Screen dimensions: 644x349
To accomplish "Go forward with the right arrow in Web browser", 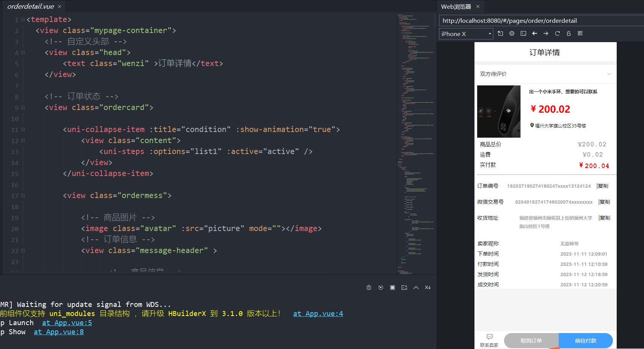I will [546, 33].
